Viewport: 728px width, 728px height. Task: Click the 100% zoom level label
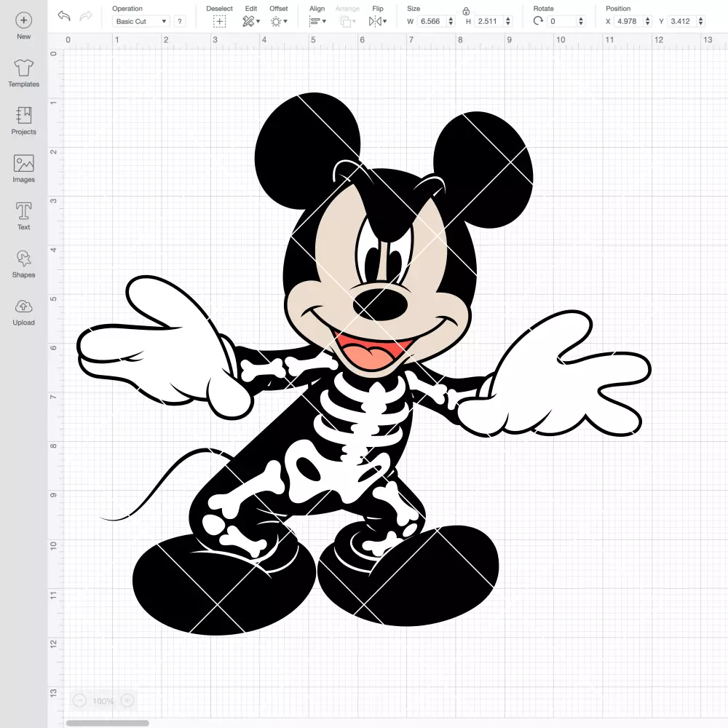103,700
